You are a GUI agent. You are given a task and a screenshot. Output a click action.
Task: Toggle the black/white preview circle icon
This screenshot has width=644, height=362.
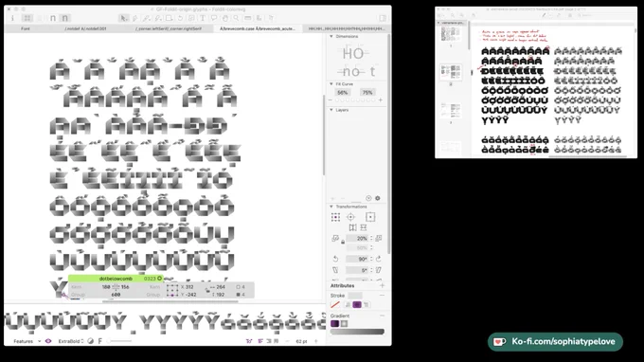tap(91, 341)
